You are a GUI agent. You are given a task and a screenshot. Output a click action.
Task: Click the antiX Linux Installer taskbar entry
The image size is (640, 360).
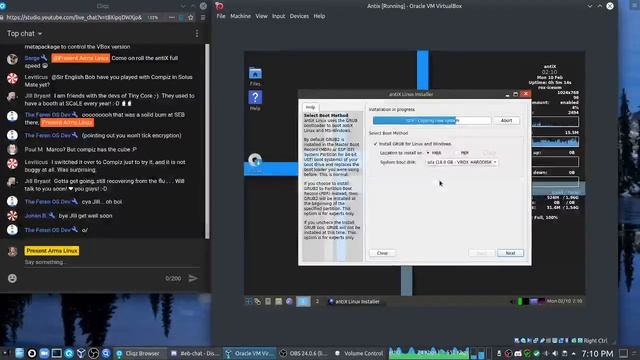[x=354, y=301]
